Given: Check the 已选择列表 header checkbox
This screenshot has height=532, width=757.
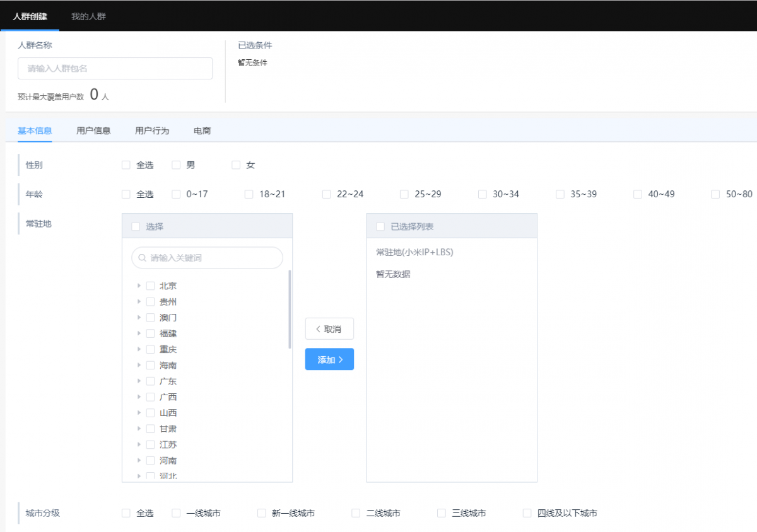Looking at the screenshot, I should [380, 227].
